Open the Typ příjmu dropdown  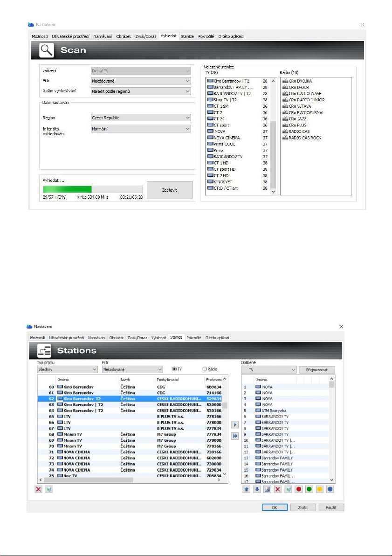tap(67, 369)
